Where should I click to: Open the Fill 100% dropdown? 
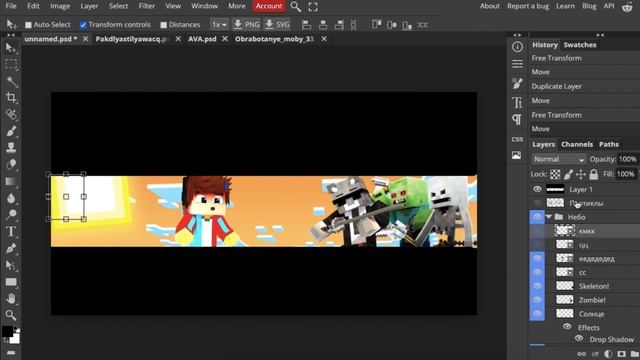pyautogui.click(x=626, y=174)
